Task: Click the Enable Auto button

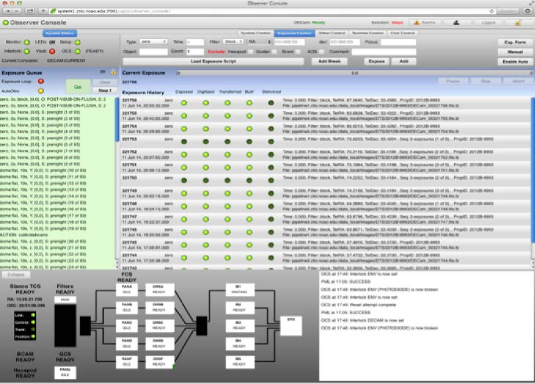Action: tap(515, 61)
